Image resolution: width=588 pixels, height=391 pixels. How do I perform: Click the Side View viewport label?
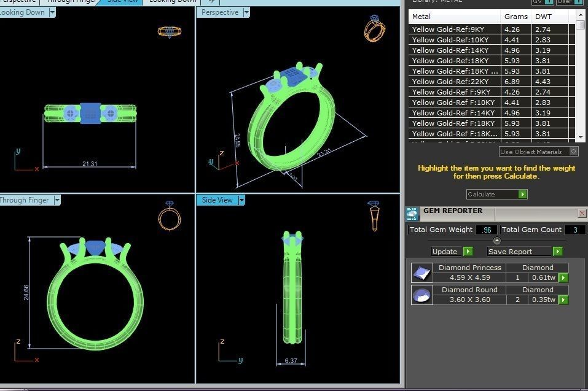217,200
